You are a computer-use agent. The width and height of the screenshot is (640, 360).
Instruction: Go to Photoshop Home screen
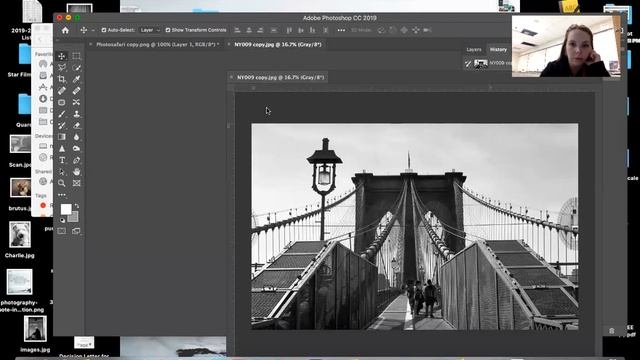(65, 30)
